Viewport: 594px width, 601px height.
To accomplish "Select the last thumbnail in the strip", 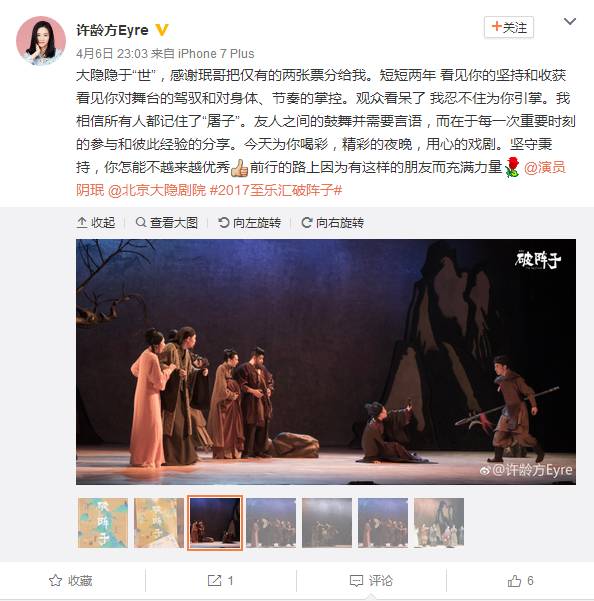I will coord(439,523).
